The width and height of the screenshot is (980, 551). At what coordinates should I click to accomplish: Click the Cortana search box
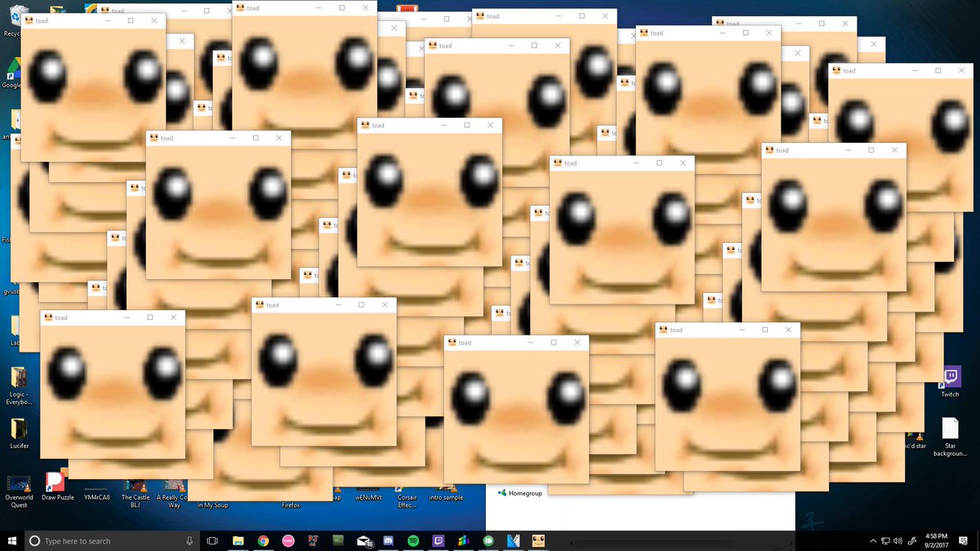110,540
